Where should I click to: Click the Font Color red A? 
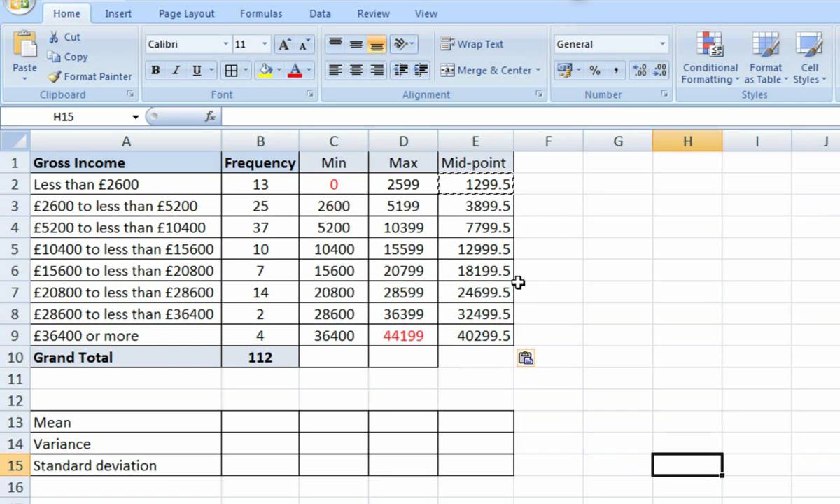pyautogui.click(x=295, y=70)
